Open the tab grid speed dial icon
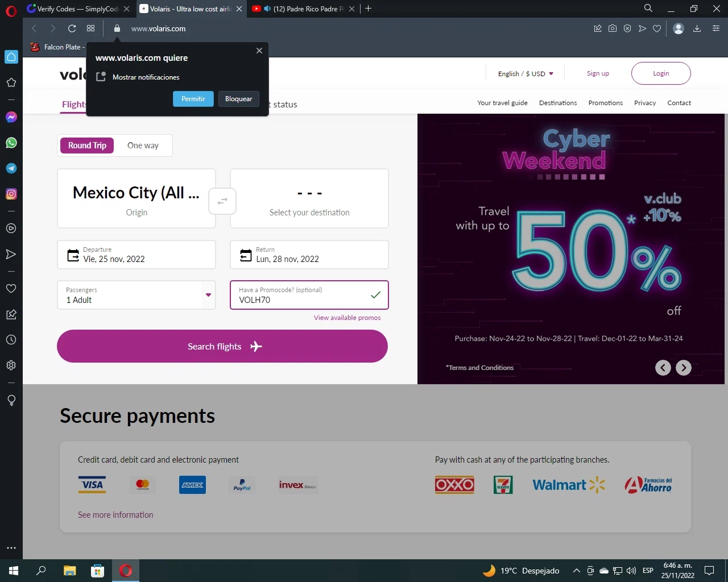The height and width of the screenshot is (582, 728). coord(90,28)
